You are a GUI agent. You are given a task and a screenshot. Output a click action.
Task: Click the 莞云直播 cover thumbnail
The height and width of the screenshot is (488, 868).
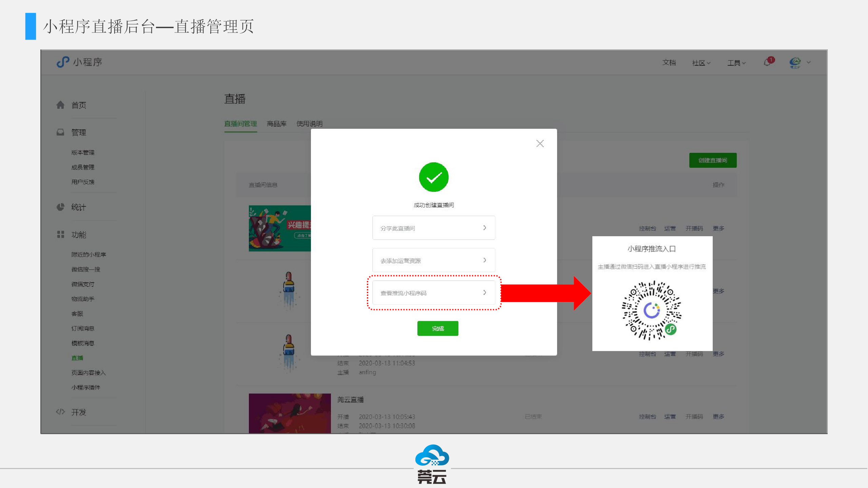[290, 413]
